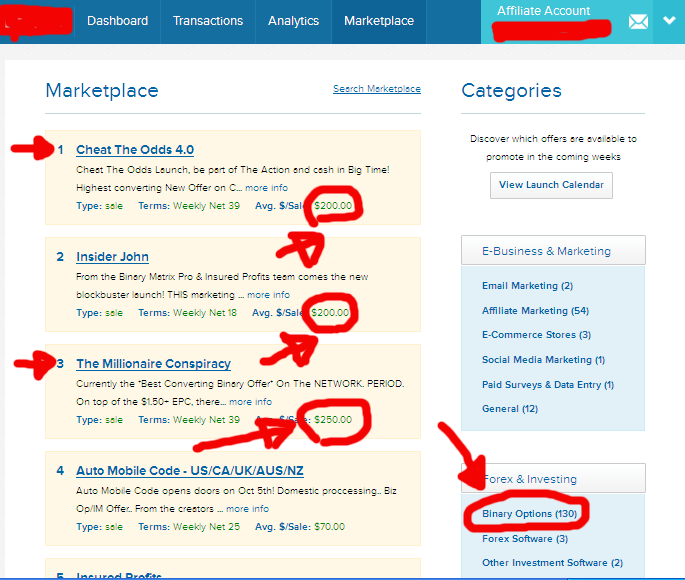Viewport: 685px width, 580px height.
Task: Open Auto Mobile Code - US/CA/UK/AUS/NZ offer
Action: click(190, 471)
